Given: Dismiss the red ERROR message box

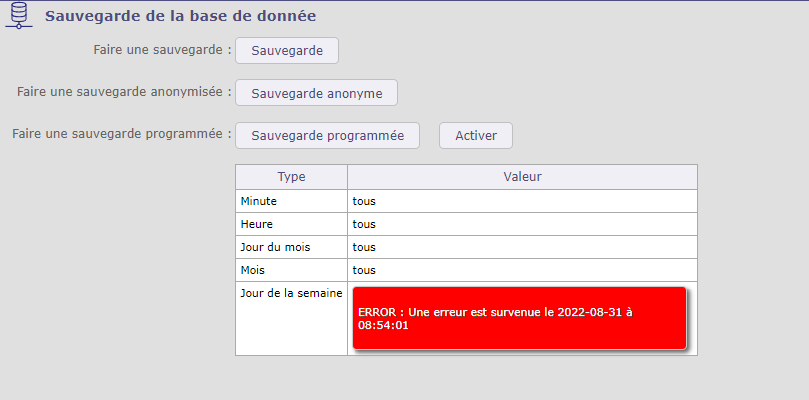Looking at the screenshot, I should [x=519, y=318].
